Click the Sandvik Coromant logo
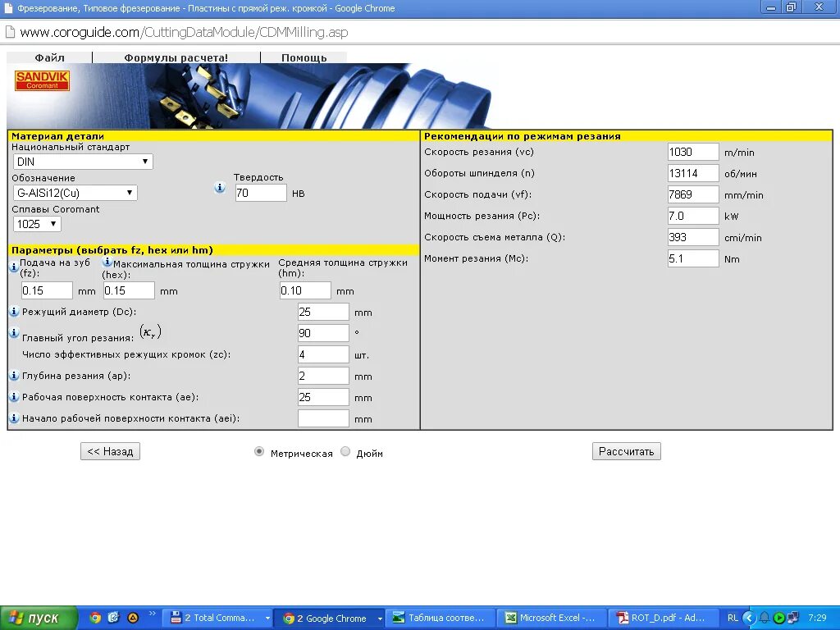 pyautogui.click(x=43, y=80)
